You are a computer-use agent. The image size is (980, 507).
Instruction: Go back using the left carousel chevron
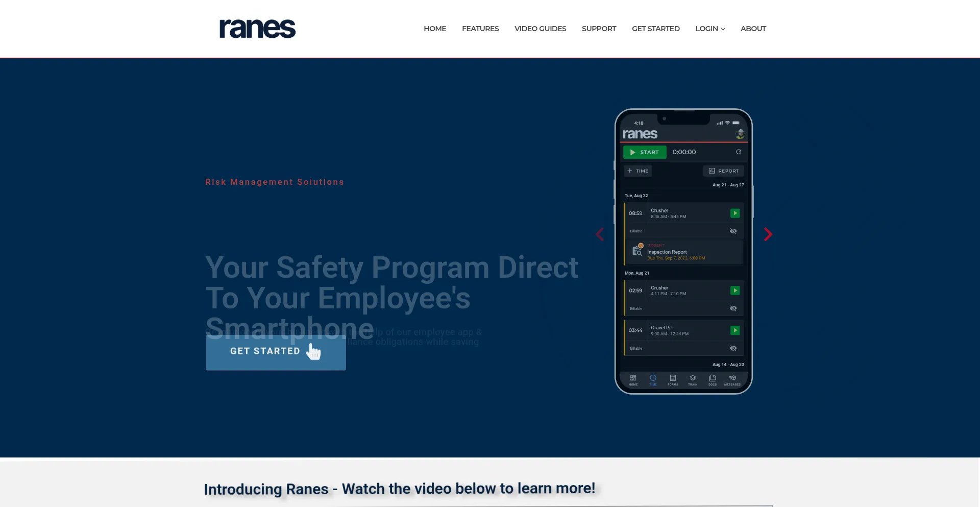(600, 234)
